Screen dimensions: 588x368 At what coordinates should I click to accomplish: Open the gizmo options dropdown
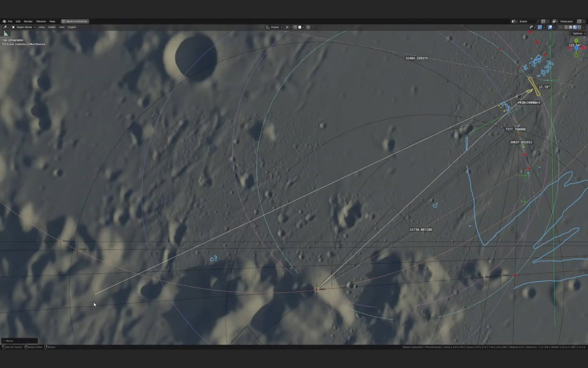point(544,27)
